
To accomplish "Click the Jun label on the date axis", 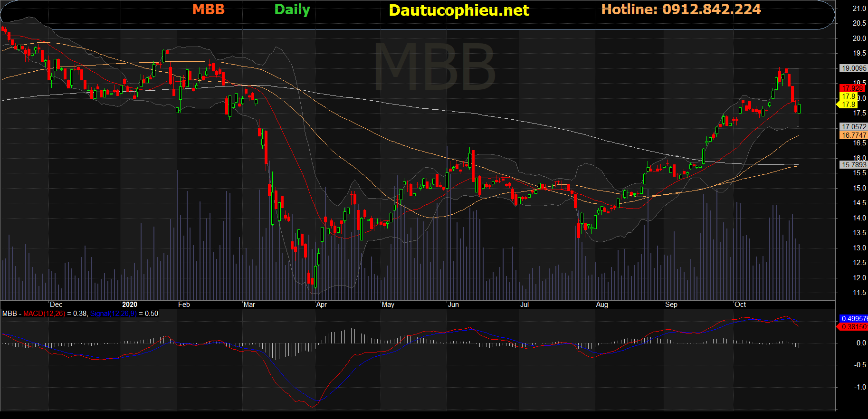I will point(454,305).
